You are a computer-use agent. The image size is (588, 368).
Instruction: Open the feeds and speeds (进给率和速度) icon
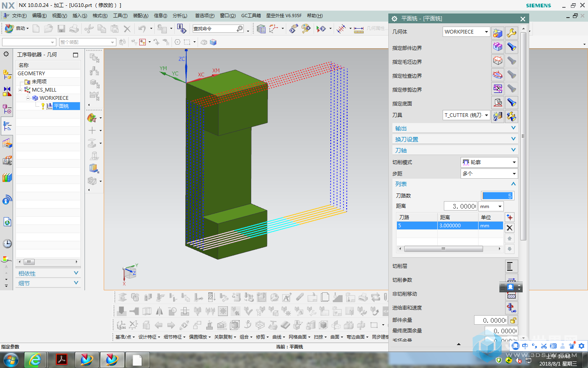click(512, 307)
